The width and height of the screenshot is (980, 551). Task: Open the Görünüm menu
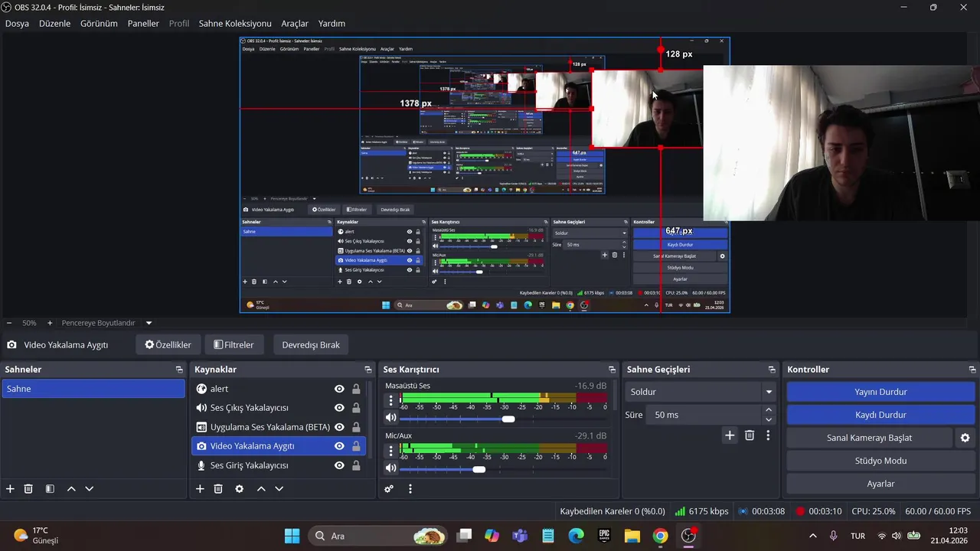click(99, 24)
